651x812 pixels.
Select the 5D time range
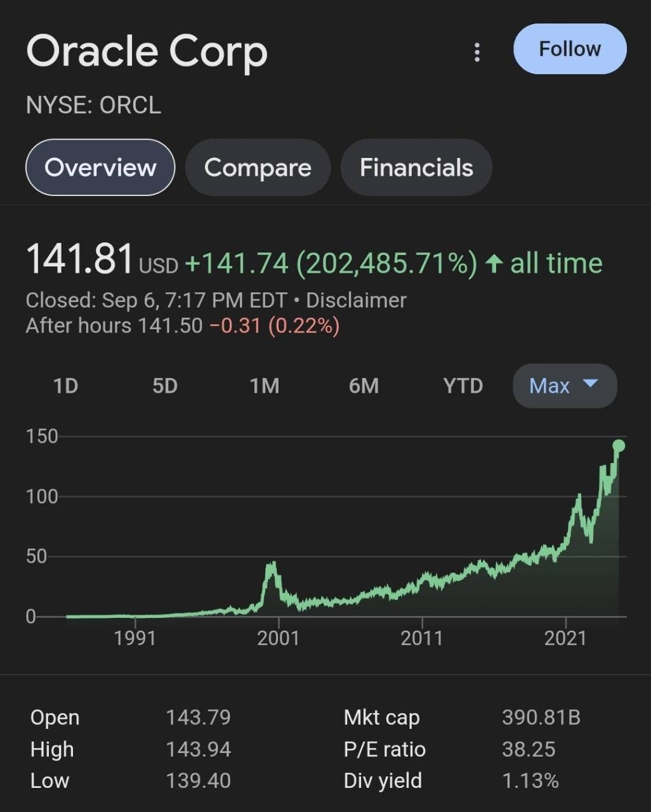coord(165,386)
